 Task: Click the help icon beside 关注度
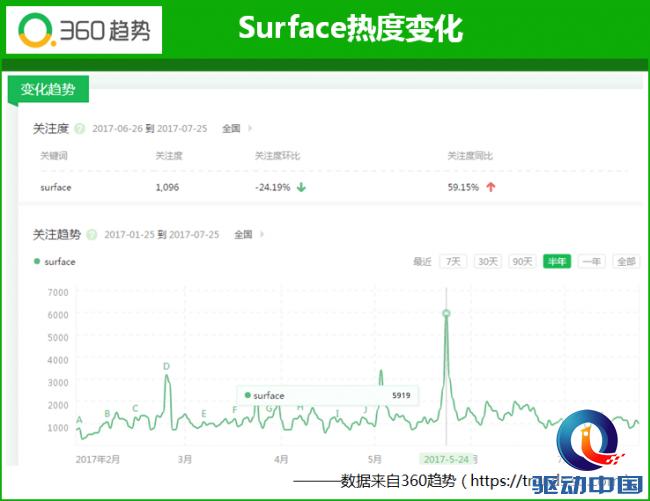pos(80,129)
